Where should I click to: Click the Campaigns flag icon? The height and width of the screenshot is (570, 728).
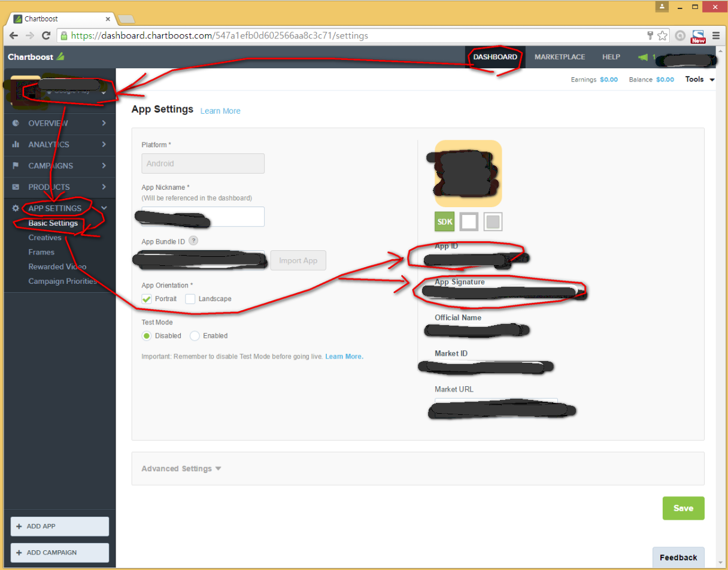coord(16,166)
